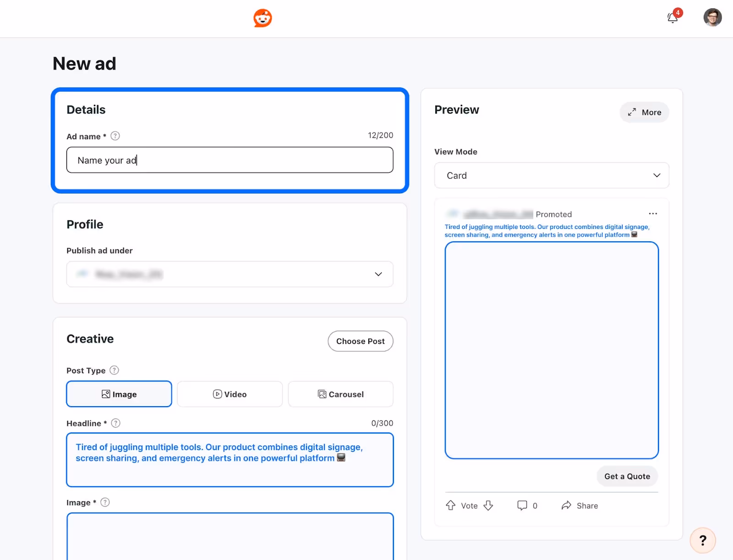View the Post Type help tooltip

click(x=115, y=370)
